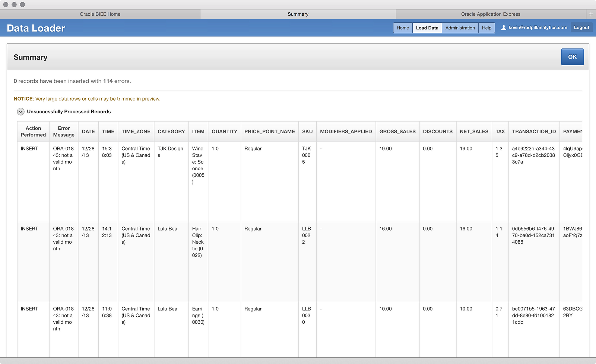Click the TRANSACTION_ID column header
The width and height of the screenshot is (596, 364).
pos(534,132)
